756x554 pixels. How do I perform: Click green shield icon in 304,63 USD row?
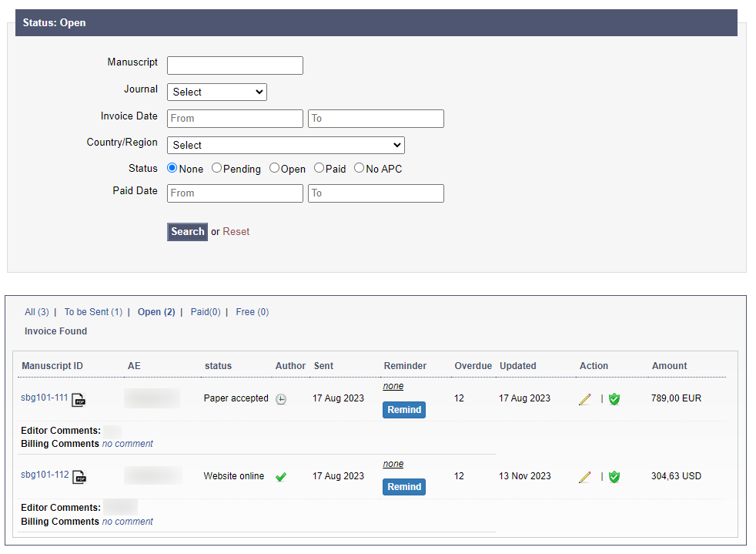coord(614,477)
